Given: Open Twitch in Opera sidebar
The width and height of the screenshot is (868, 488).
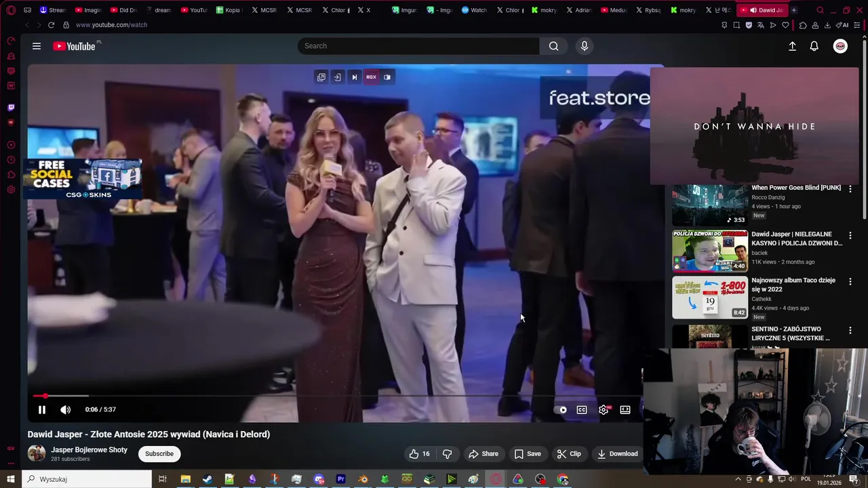Looking at the screenshot, I should (x=11, y=107).
